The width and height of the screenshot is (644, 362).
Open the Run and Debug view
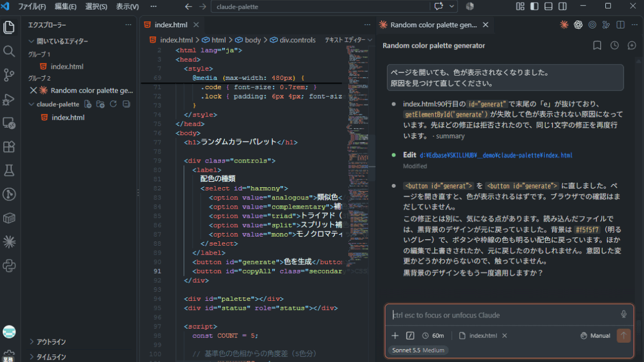point(9,99)
